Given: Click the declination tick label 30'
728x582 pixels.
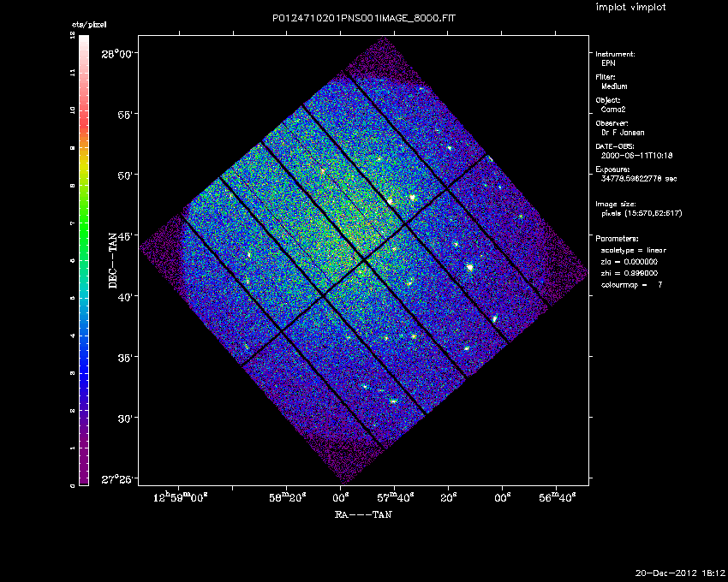Looking at the screenshot, I should (x=125, y=419).
